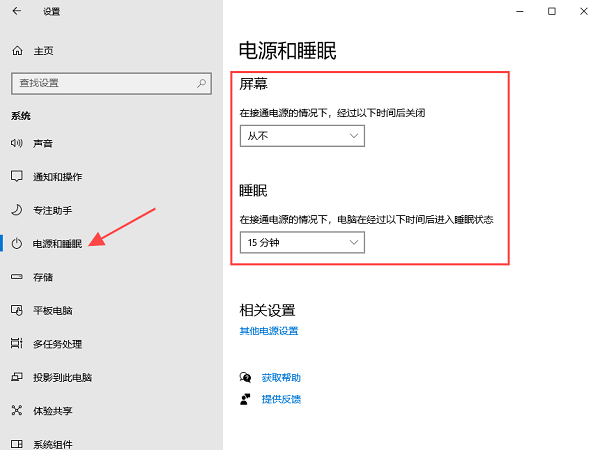
Task: Click the back arrow in Settings
Action: (x=16, y=11)
